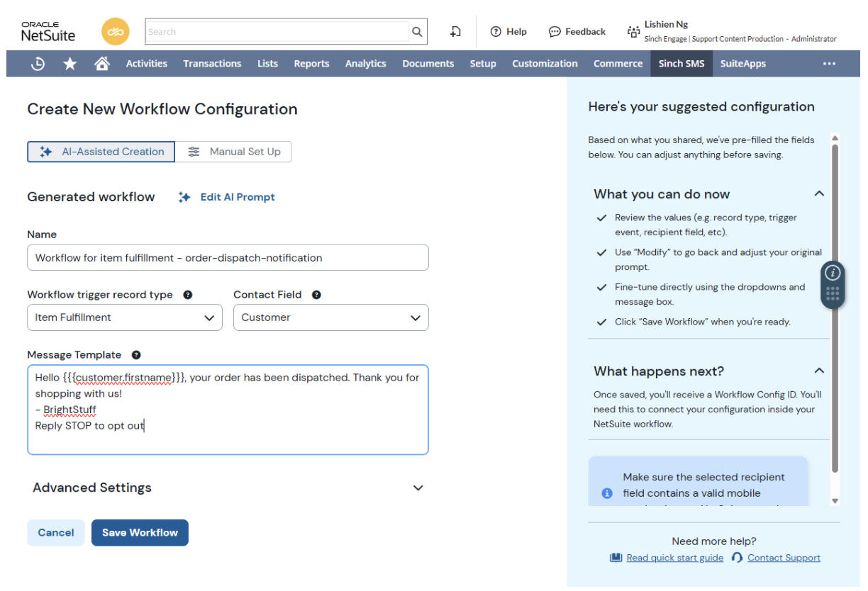Open the Recent Records clock icon
The height and width of the screenshot is (591, 868).
(38, 64)
